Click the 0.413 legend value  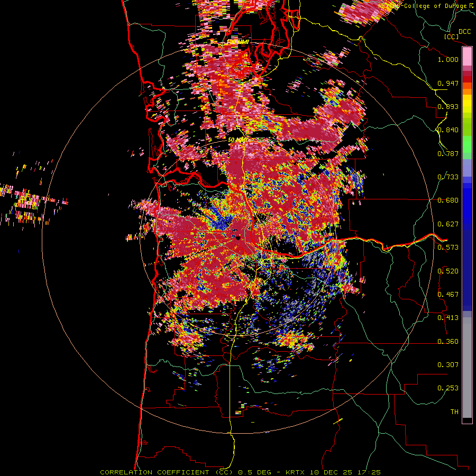(448, 318)
